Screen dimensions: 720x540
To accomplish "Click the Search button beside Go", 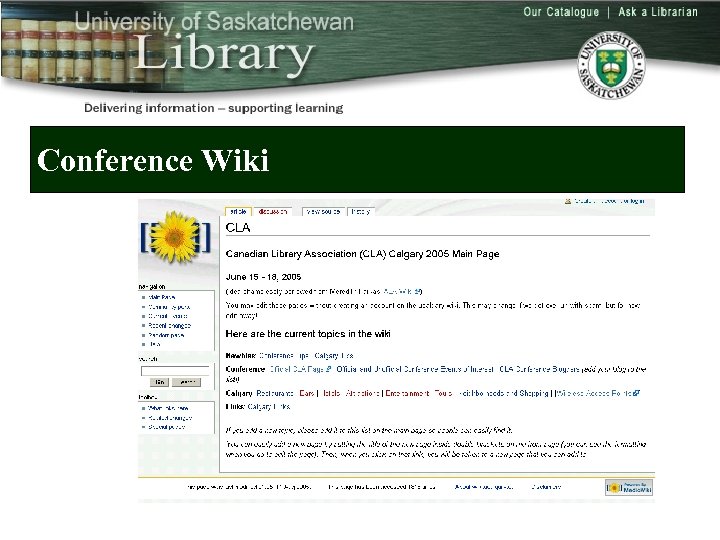I will tap(186, 382).
